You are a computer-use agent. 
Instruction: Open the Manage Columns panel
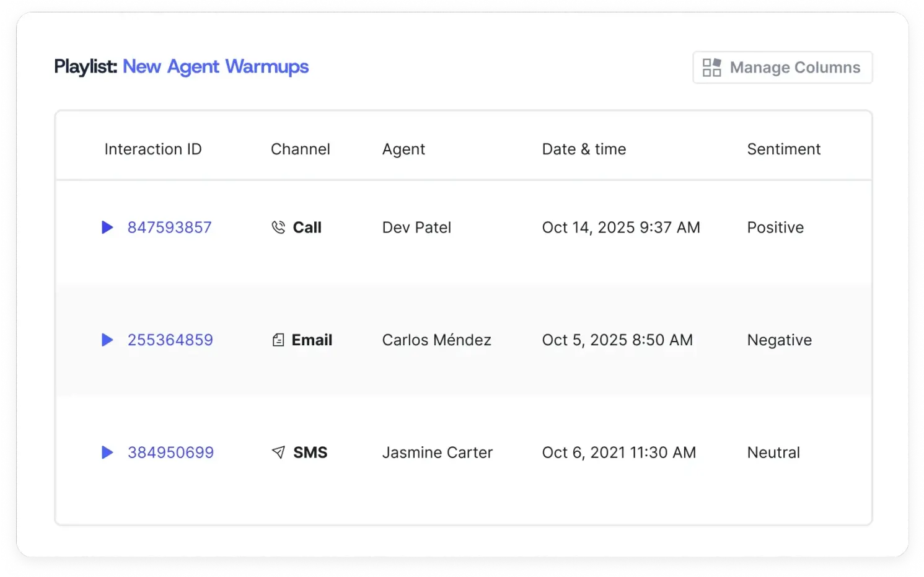tap(782, 67)
